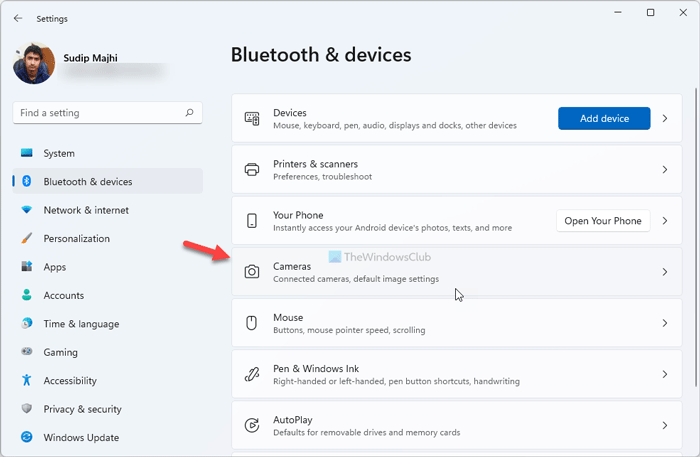Expand the Cameras row chevron
The image size is (700, 457).
click(x=665, y=272)
